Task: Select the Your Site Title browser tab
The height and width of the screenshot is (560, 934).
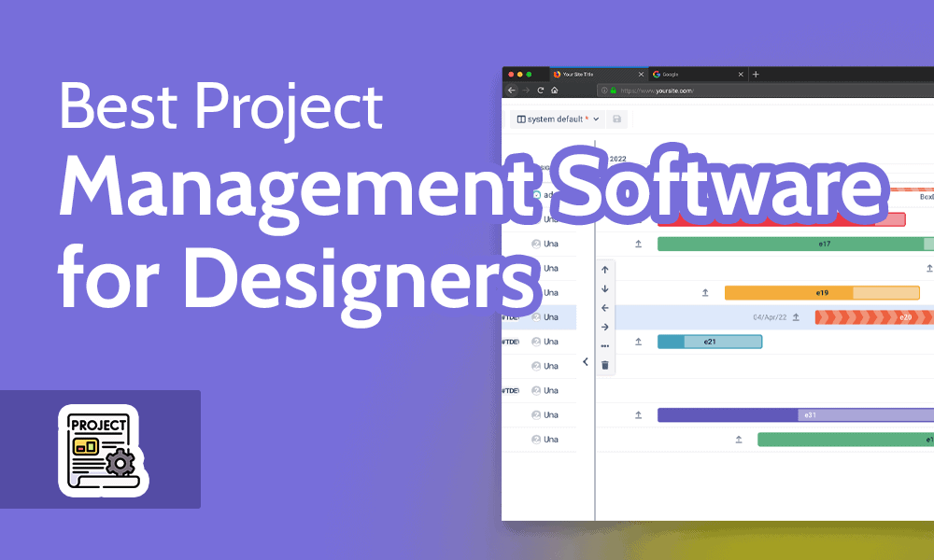Action: (x=594, y=74)
